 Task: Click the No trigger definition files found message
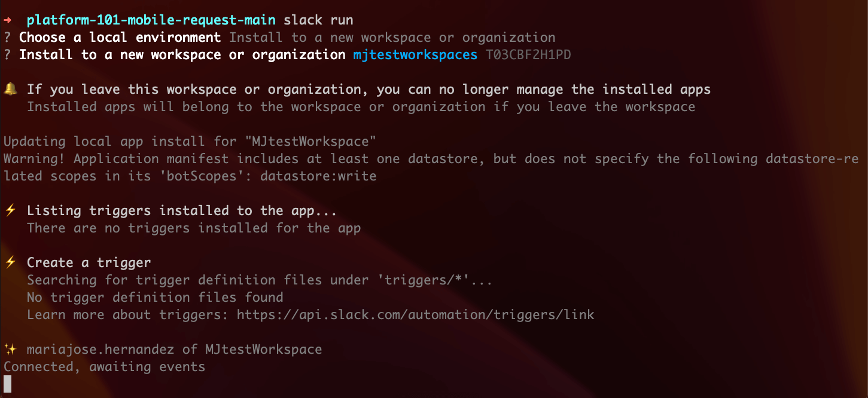pos(155,298)
